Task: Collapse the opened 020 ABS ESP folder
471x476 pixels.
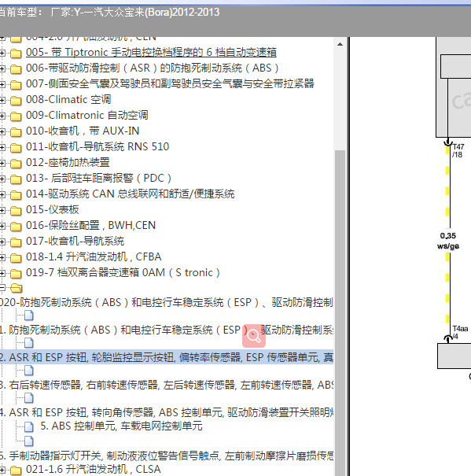Action: [2, 287]
